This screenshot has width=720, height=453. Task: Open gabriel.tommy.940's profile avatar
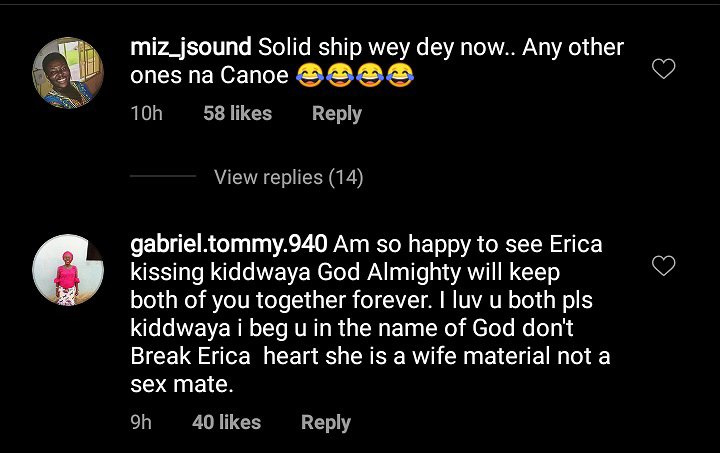tap(69, 270)
